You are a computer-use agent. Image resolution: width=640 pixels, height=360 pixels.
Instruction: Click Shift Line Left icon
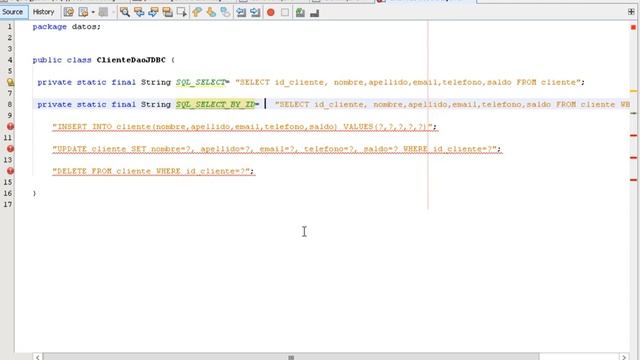point(241,12)
